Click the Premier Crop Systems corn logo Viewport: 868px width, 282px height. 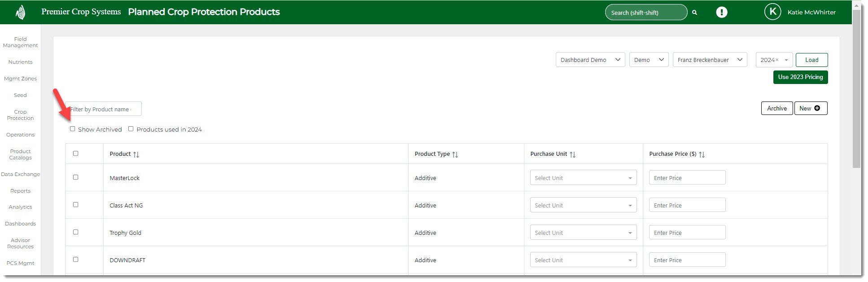tap(20, 12)
